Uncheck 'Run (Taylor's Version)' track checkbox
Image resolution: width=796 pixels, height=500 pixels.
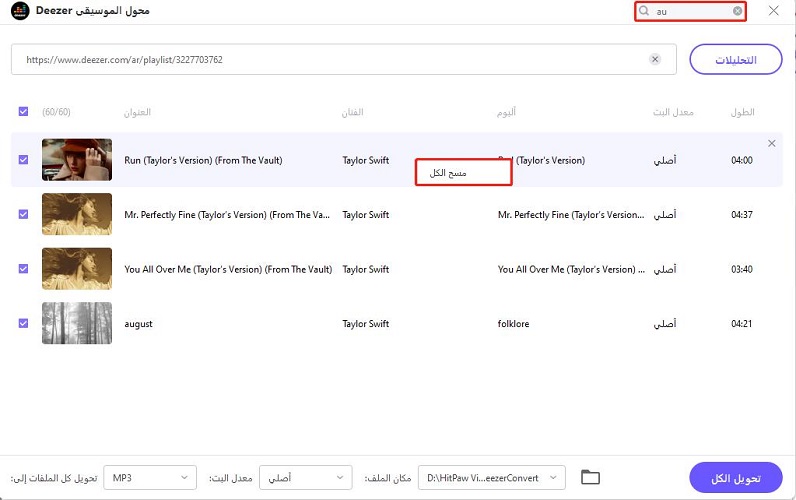coord(23,160)
